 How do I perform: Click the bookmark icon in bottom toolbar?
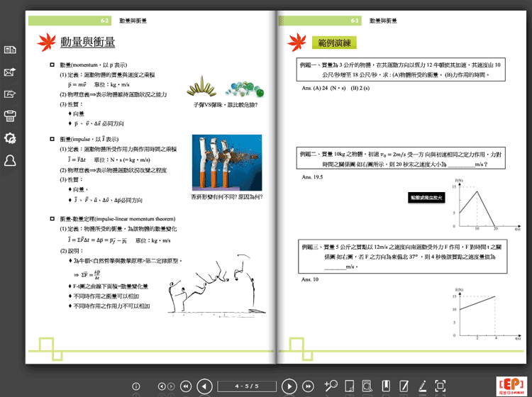click(386, 386)
